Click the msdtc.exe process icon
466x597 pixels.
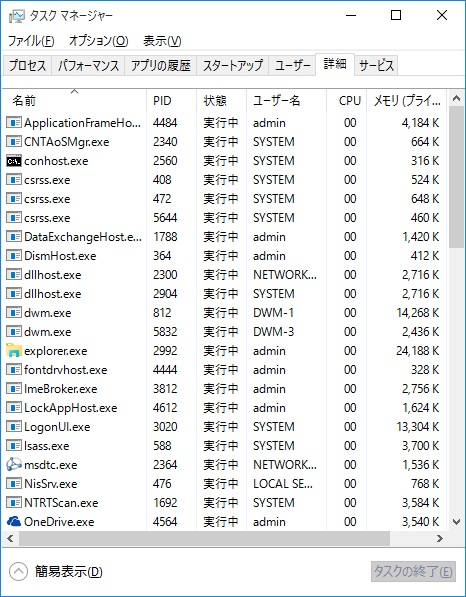tap(14, 465)
